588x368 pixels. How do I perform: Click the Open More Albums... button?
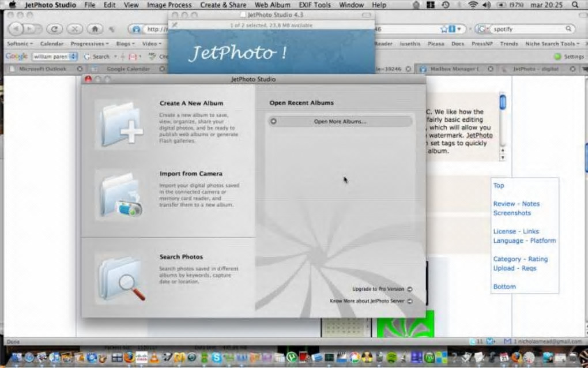[340, 121]
